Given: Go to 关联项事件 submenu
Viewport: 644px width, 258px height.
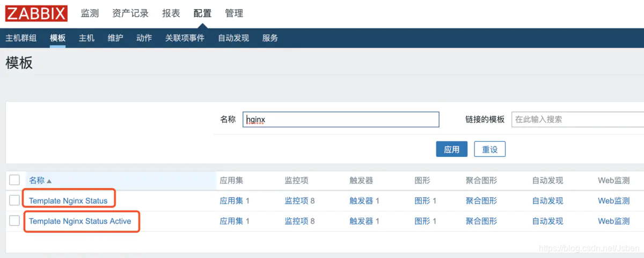Looking at the screenshot, I should point(185,38).
